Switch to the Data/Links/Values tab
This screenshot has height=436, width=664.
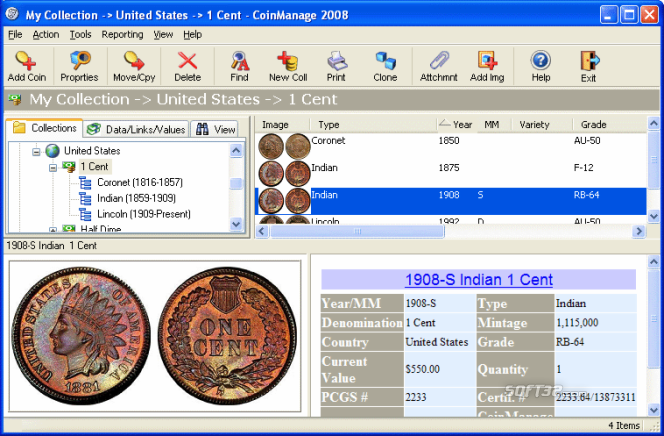click(136, 129)
